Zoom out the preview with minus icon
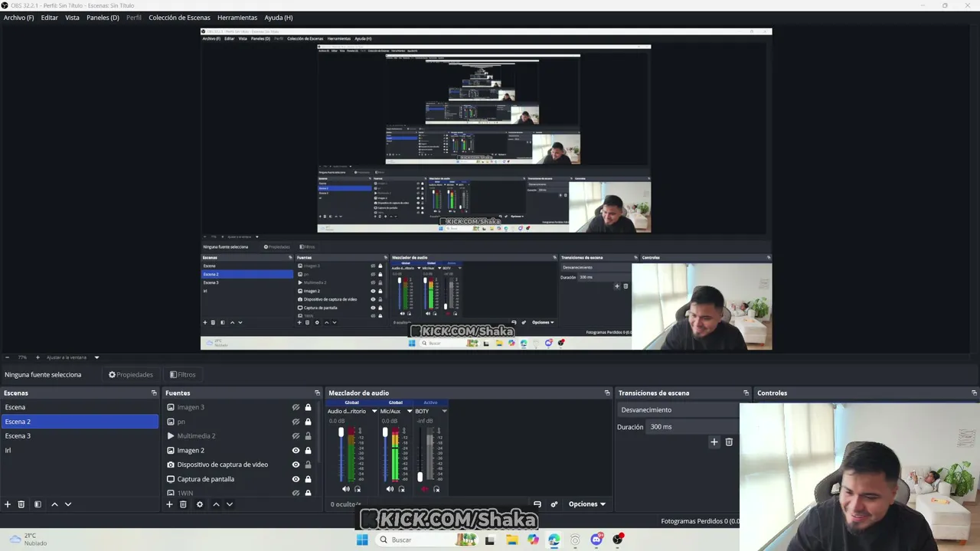The image size is (980, 551). tap(8, 357)
